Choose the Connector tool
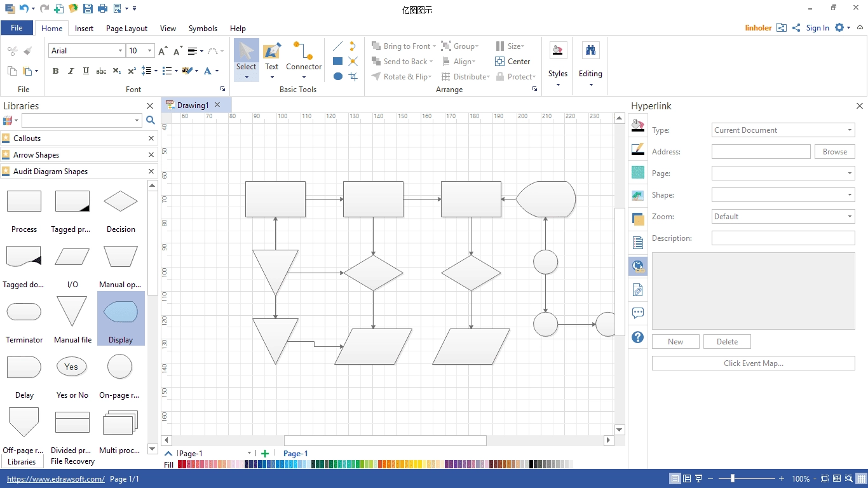The width and height of the screenshot is (868, 488). (x=304, y=60)
